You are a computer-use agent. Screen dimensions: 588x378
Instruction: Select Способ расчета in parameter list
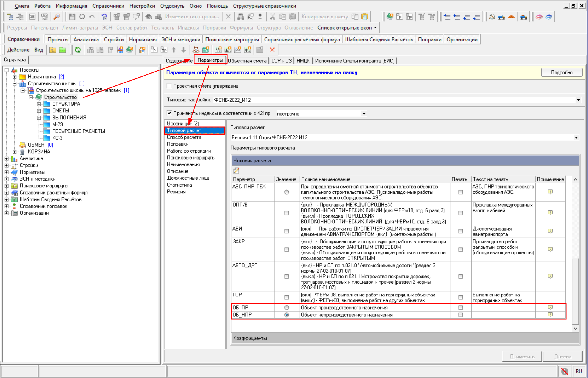(184, 137)
